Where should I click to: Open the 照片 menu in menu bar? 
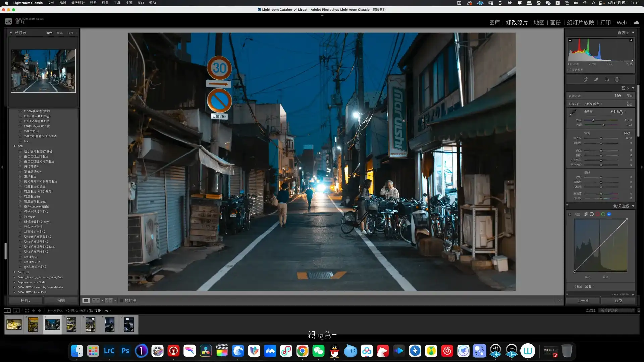[x=93, y=3]
